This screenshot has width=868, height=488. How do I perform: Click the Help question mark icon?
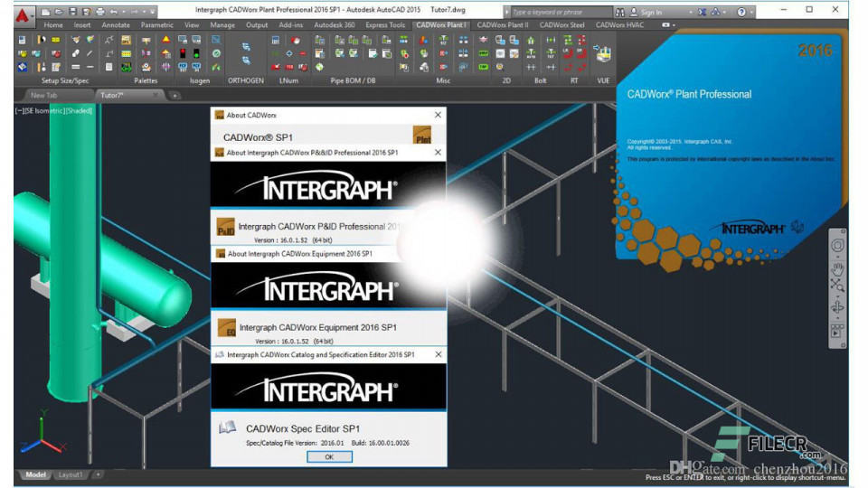coord(741,12)
